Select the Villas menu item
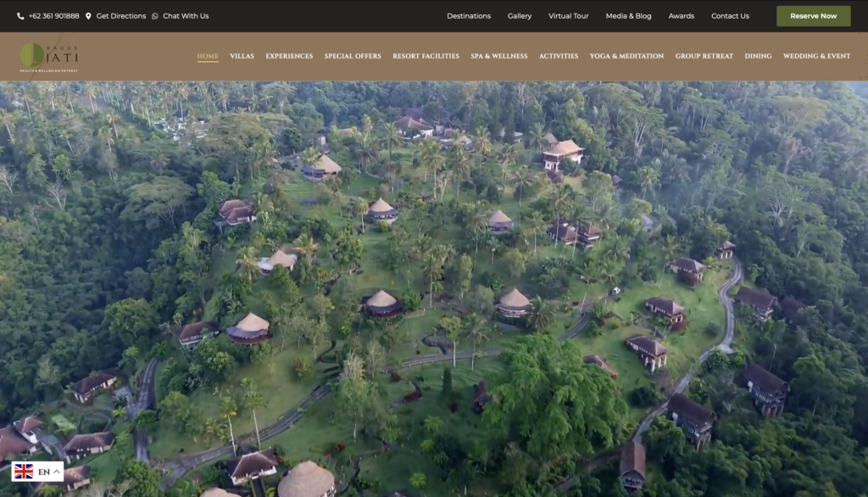The image size is (868, 497). (x=242, y=57)
